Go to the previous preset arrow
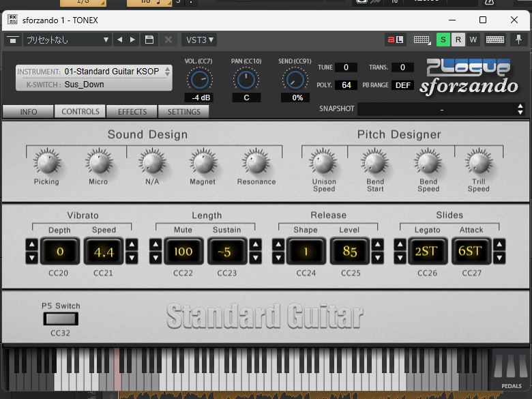Viewport: 532px width, 399px height. 120,40
